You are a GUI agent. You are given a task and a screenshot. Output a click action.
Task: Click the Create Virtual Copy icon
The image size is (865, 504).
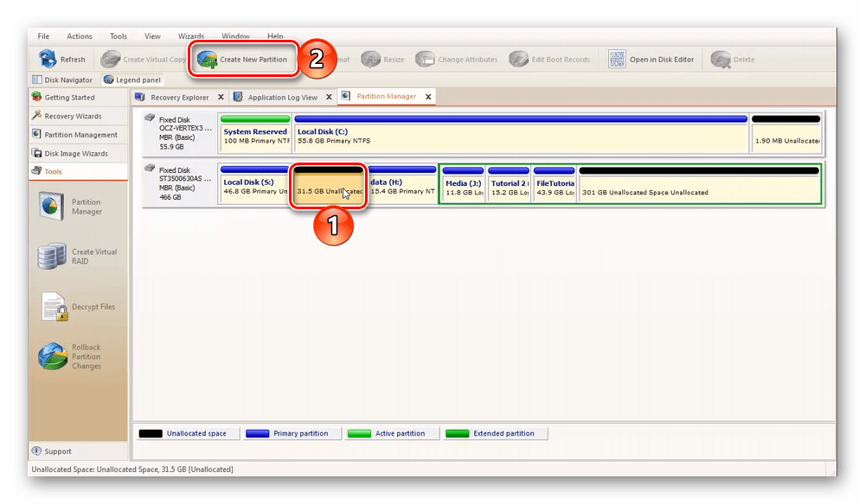[x=111, y=59]
